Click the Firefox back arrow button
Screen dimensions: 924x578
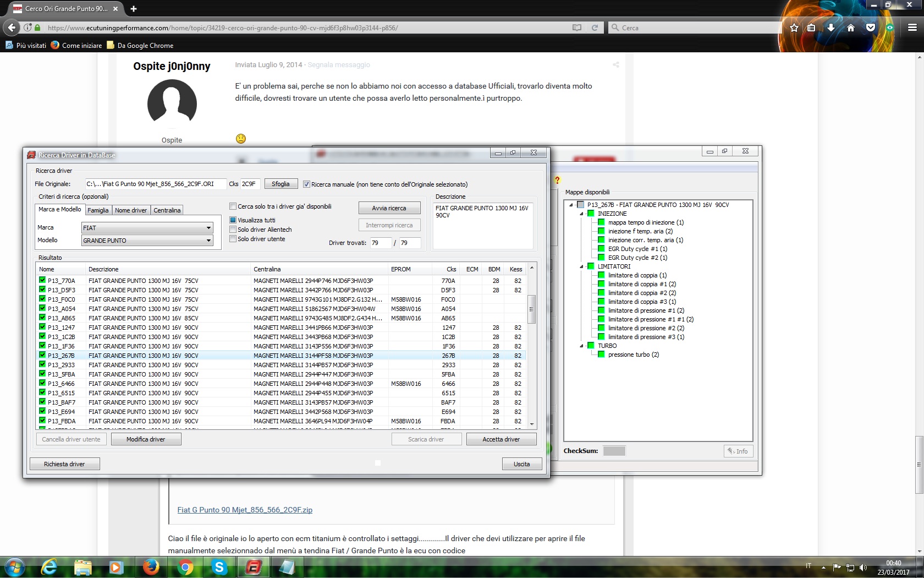click(12, 28)
